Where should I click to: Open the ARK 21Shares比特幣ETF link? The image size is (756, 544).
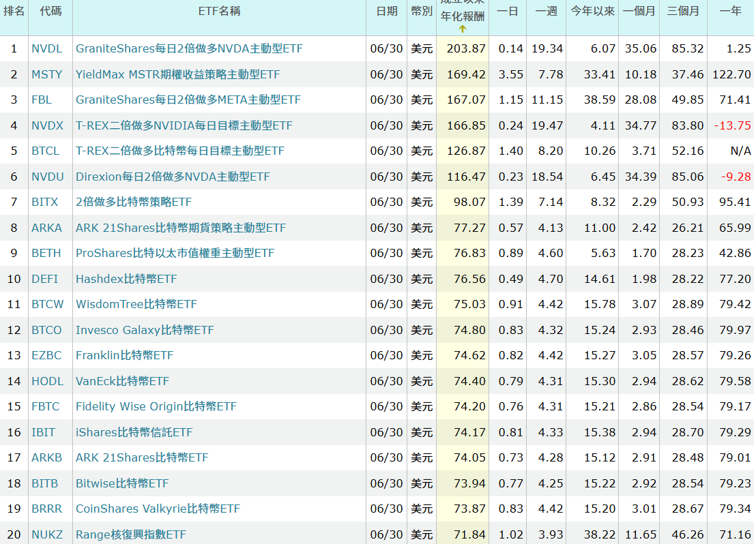(x=142, y=457)
